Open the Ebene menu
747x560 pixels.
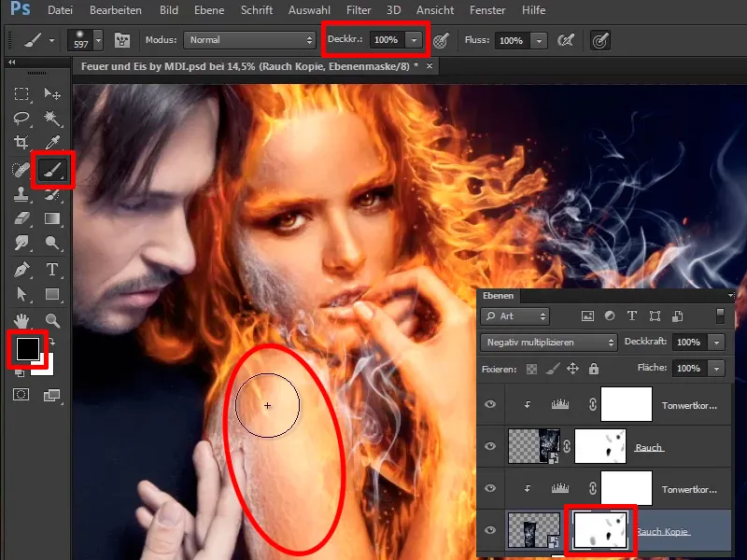click(x=209, y=10)
